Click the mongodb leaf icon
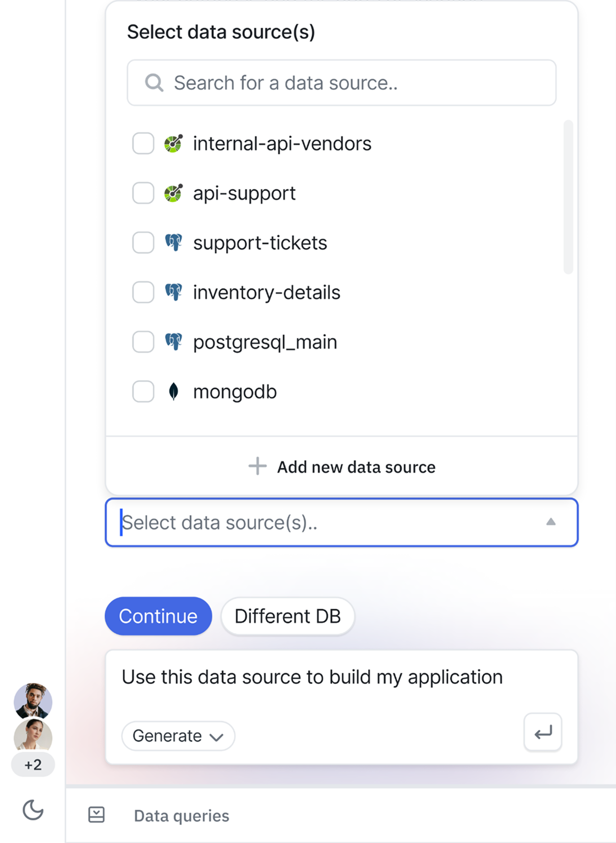This screenshot has width=616, height=843. click(x=173, y=392)
